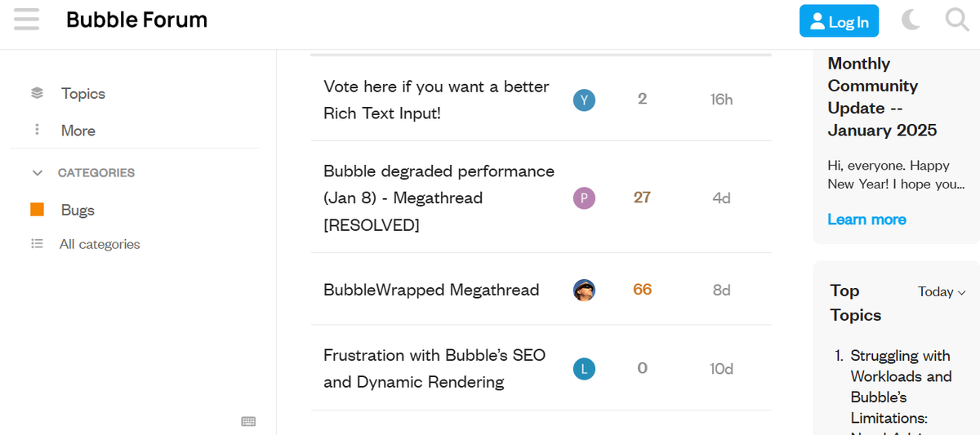
Task: Click the Y user avatar
Action: coord(584,100)
